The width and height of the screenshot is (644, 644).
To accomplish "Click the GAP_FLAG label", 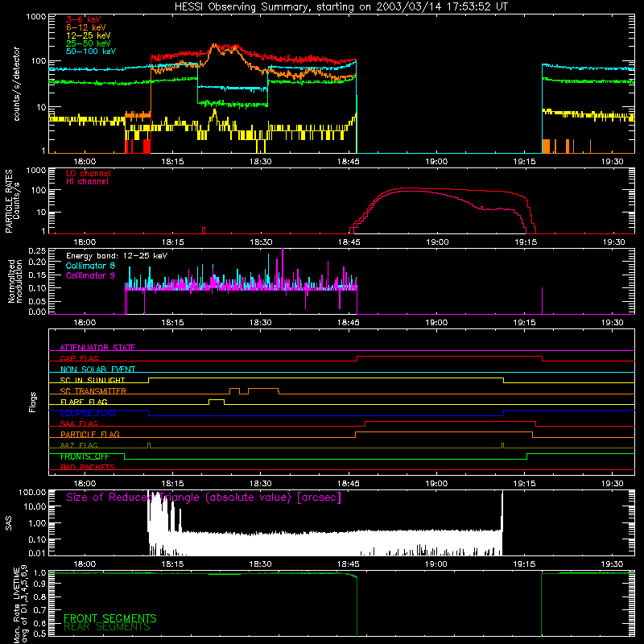I will pos(79,358).
